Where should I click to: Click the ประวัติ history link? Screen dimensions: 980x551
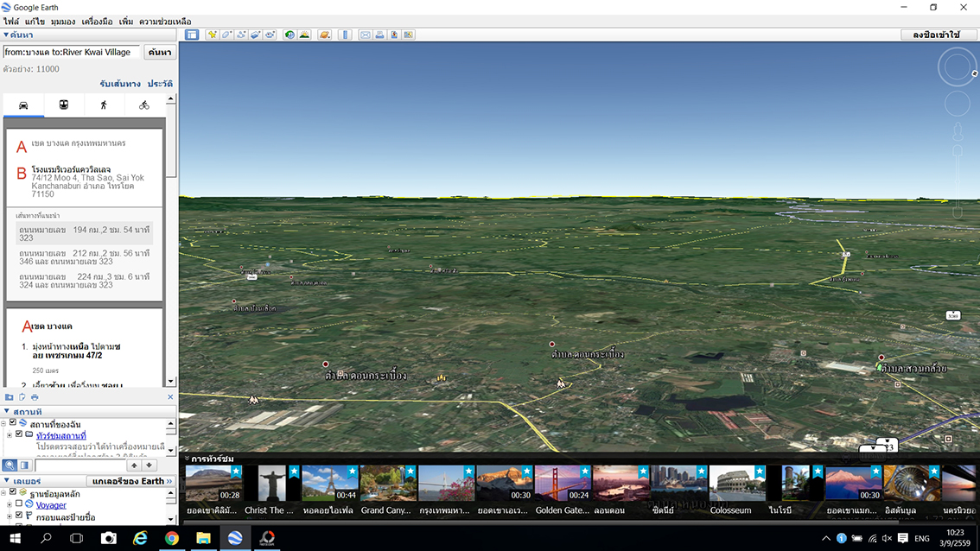(160, 83)
